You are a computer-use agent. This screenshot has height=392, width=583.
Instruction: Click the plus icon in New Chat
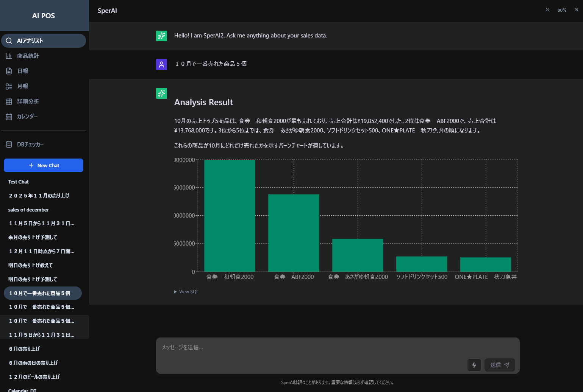coord(31,165)
